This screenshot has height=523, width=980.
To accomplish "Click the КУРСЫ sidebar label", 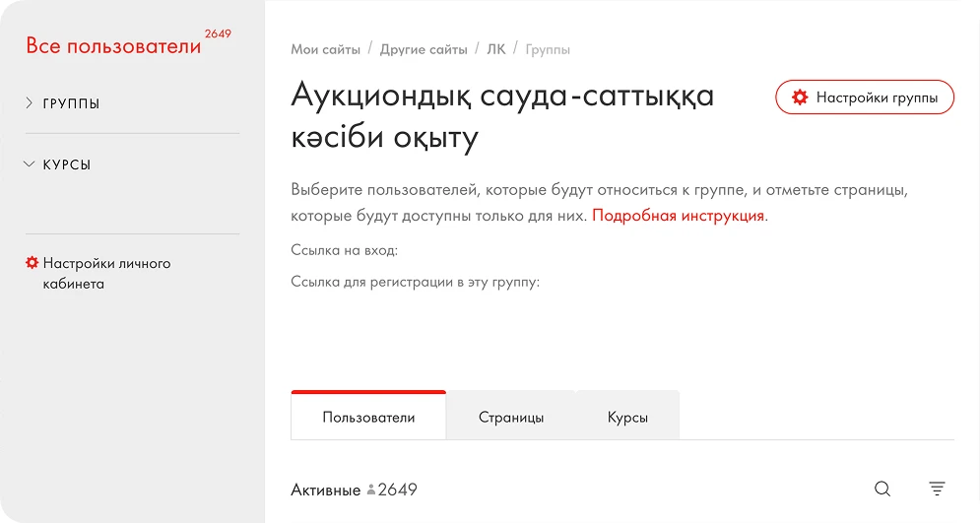I will [x=67, y=164].
